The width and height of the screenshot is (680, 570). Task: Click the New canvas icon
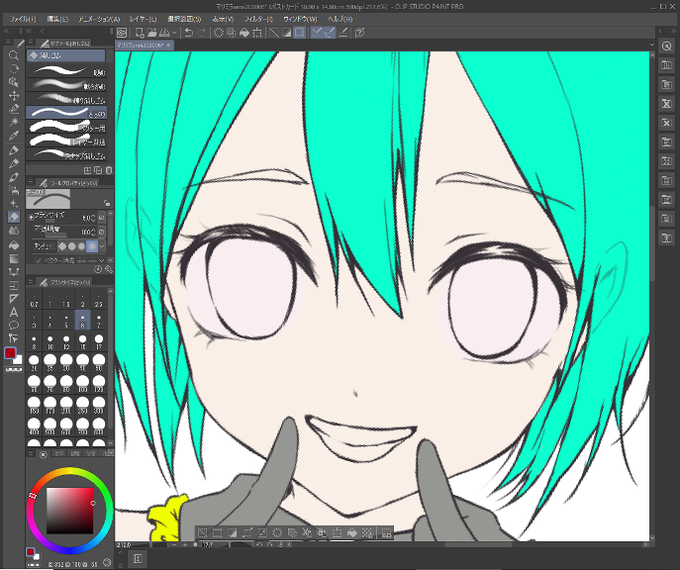click(x=139, y=33)
